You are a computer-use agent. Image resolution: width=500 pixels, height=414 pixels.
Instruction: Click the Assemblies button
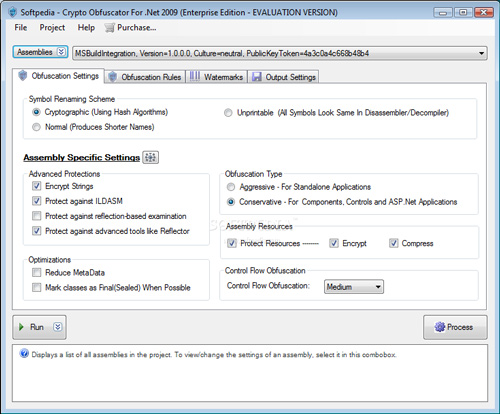pyautogui.click(x=40, y=52)
